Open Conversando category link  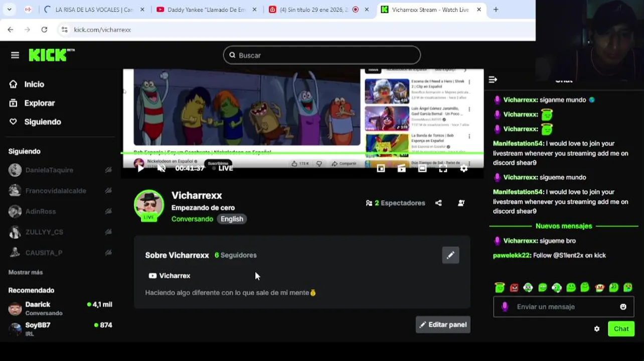[x=192, y=219]
